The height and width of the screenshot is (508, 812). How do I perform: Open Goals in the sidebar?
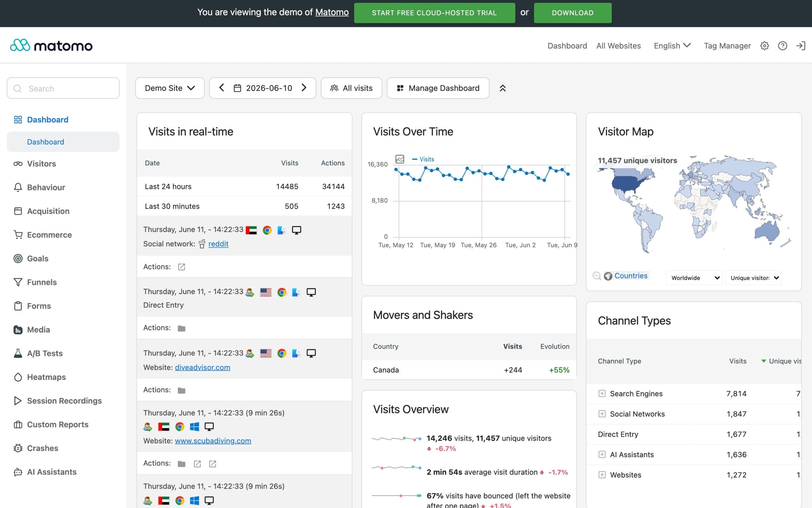click(x=37, y=259)
